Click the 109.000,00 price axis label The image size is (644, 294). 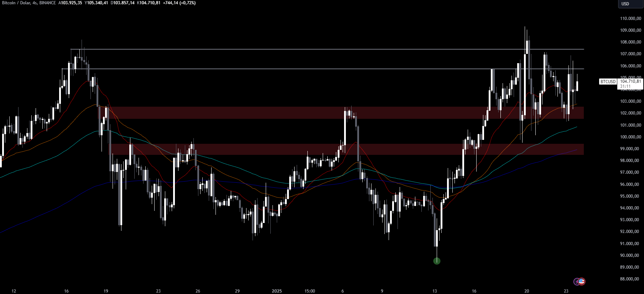coord(630,30)
